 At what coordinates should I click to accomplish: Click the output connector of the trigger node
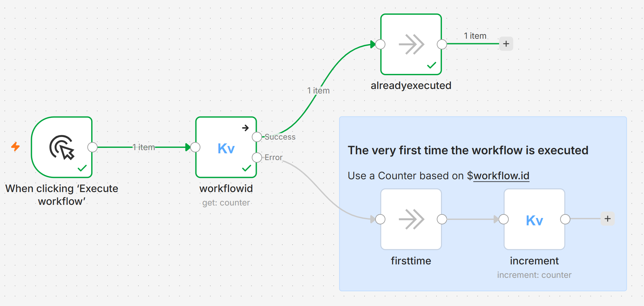click(92, 147)
